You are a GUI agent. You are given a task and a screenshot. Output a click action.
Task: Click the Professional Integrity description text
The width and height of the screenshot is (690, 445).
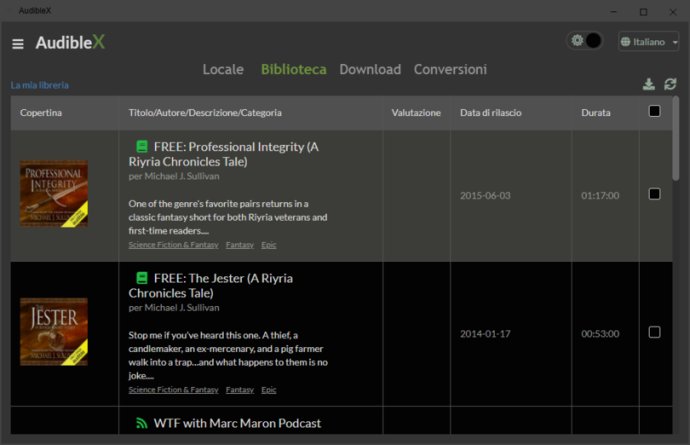pyautogui.click(x=228, y=217)
